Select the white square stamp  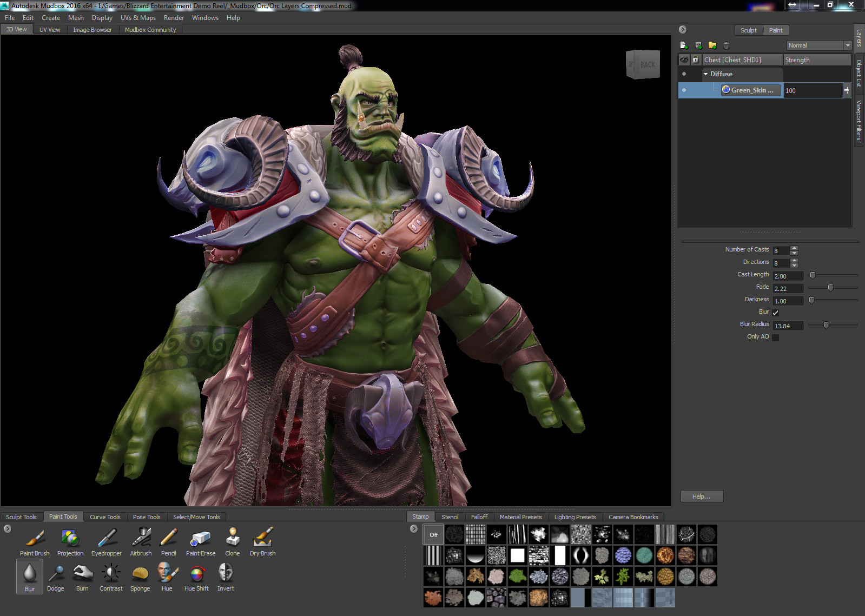point(518,555)
